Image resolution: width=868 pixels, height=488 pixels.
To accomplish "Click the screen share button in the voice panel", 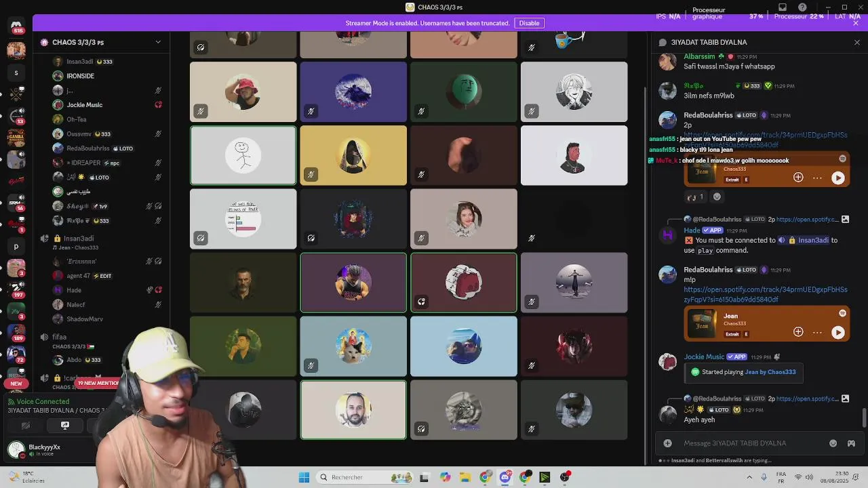I will pyautogui.click(x=65, y=426).
